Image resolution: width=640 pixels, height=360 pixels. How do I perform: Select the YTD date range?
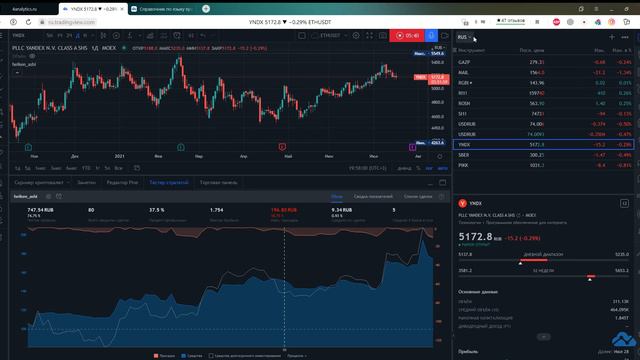(x=86, y=168)
